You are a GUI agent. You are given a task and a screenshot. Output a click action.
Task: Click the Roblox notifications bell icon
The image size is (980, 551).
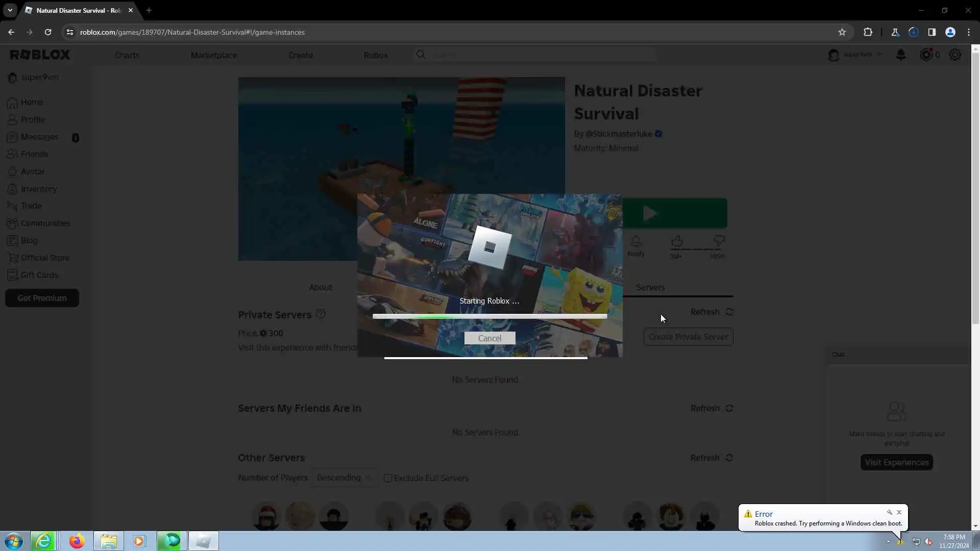pos(900,55)
